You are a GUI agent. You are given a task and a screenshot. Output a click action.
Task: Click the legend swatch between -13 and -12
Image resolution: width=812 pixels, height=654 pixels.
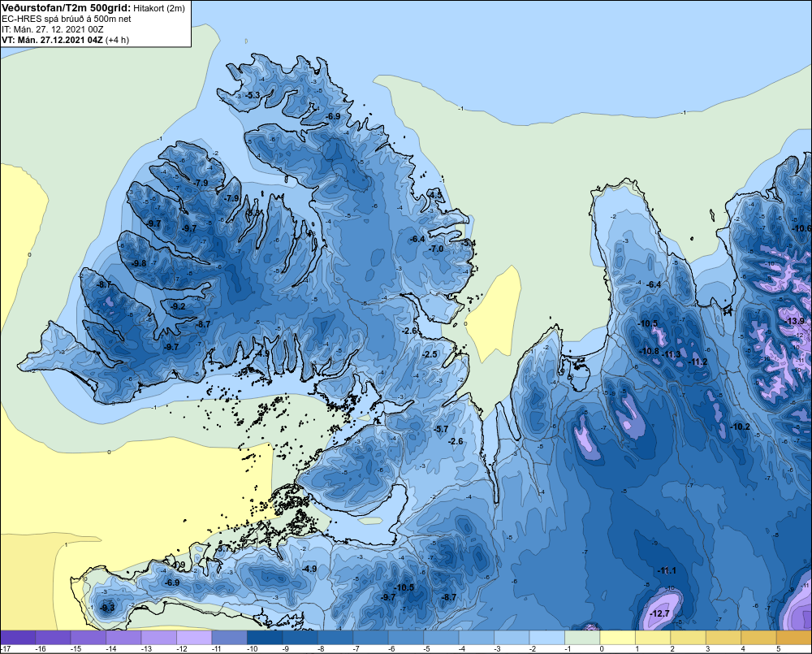click(x=159, y=638)
